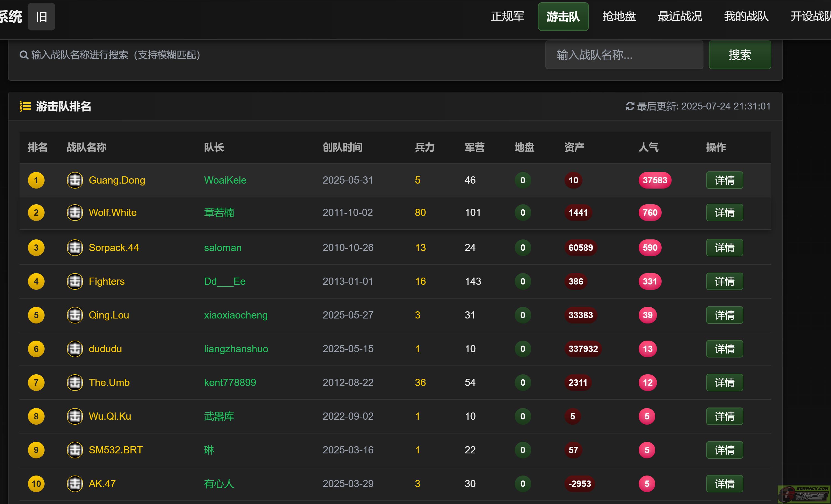Click rank badge number 1
This screenshot has height=504, width=831.
(36, 180)
